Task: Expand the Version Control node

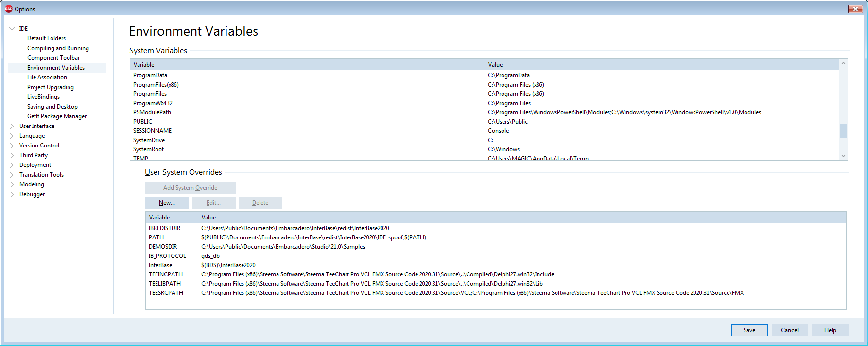Action: pyautogui.click(x=12, y=146)
